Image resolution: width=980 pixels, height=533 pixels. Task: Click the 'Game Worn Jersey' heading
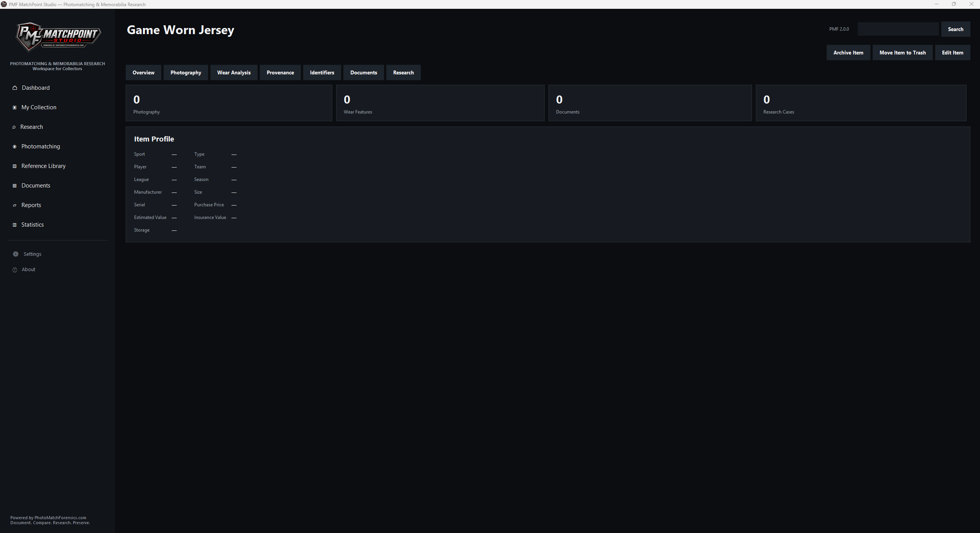(181, 30)
